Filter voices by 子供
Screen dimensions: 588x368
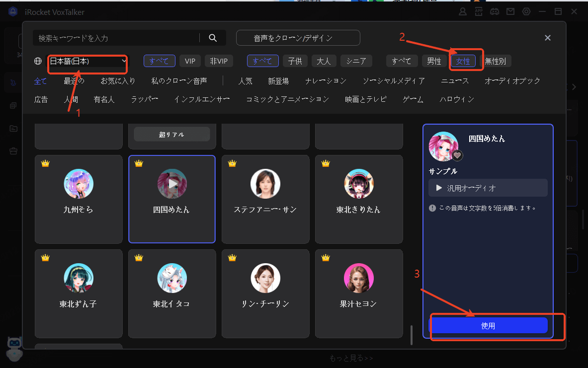295,61
